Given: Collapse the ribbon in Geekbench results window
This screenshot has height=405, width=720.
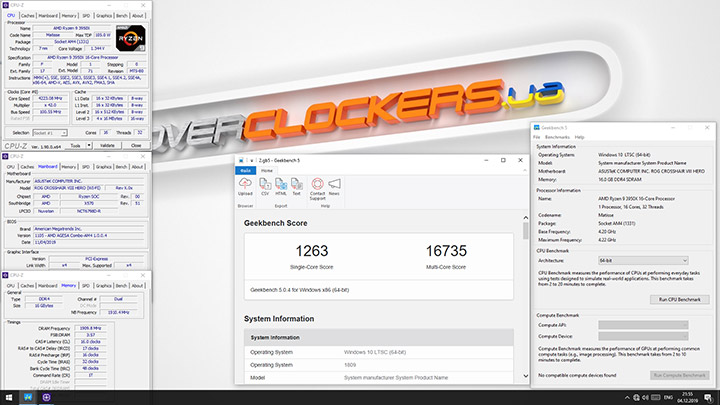Looking at the screenshot, I should [525, 170].
